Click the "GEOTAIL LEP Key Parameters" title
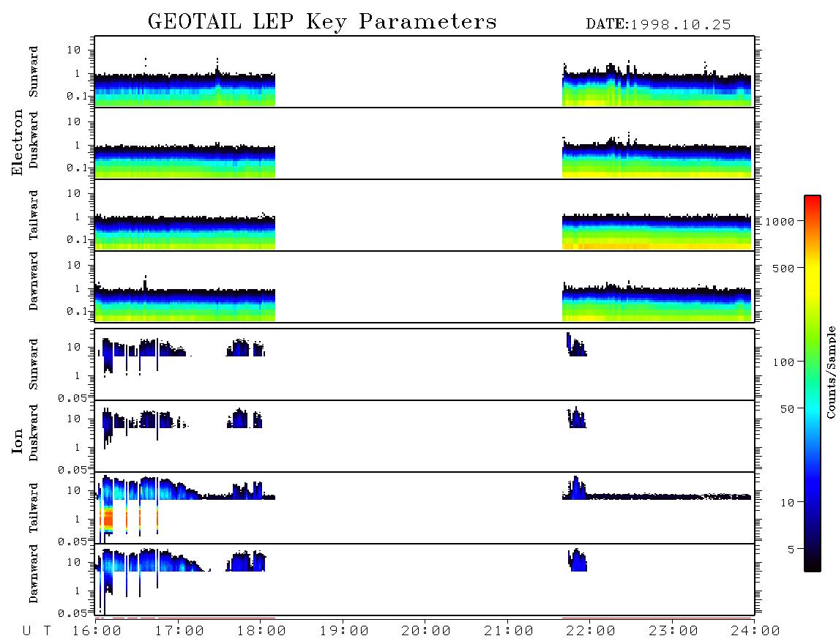This screenshot has width=836, height=644. [x=322, y=22]
